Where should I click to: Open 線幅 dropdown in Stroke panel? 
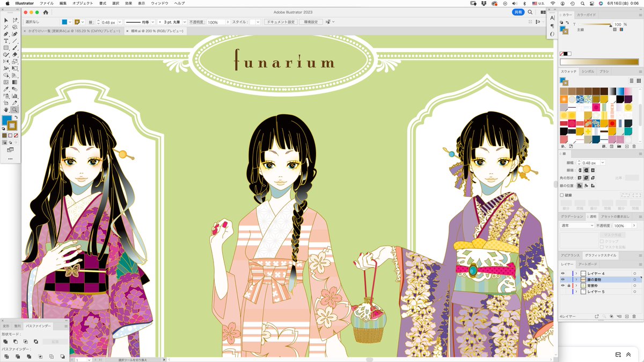(603, 162)
